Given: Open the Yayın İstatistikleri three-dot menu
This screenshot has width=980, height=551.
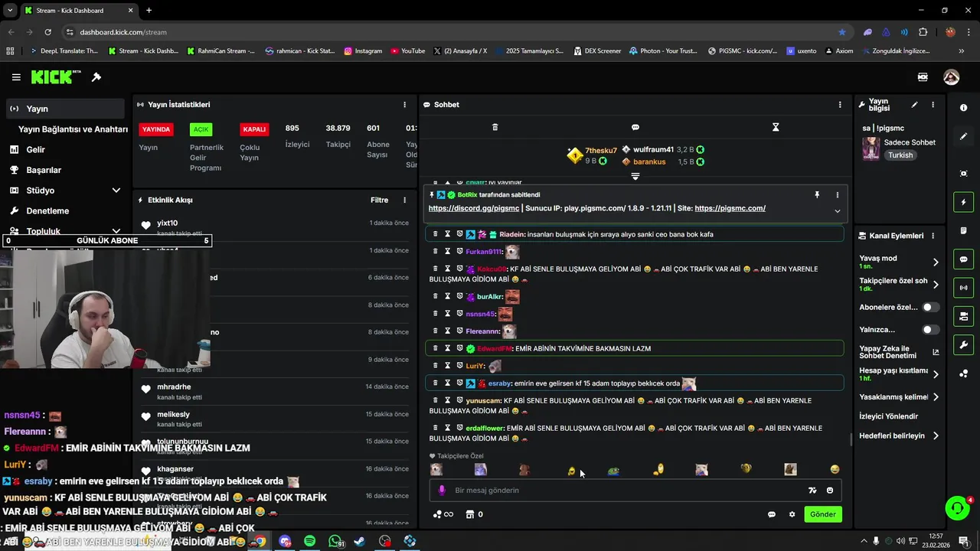Looking at the screenshot, I should [x=404, y=105].
